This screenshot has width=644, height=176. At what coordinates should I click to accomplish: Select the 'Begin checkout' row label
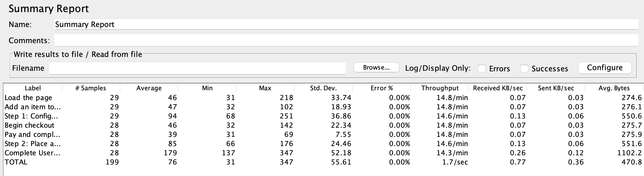click(29, 125)
